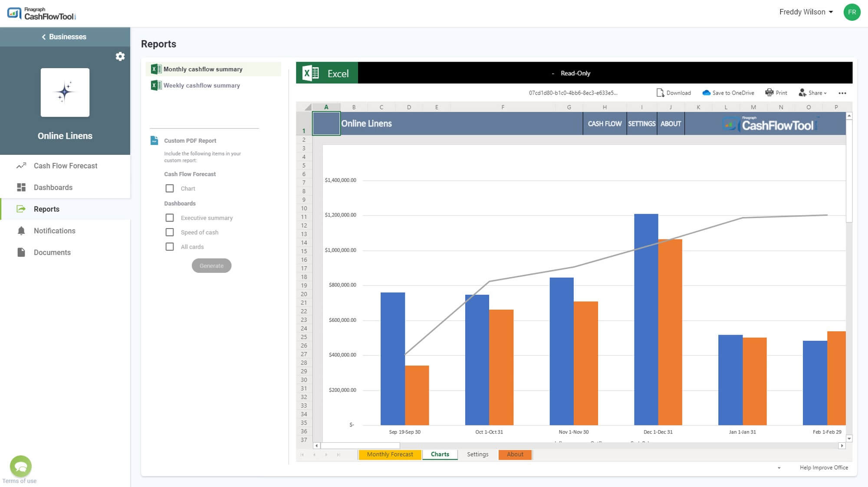Click the Dashboards grid icon

[x=21, y=187]
